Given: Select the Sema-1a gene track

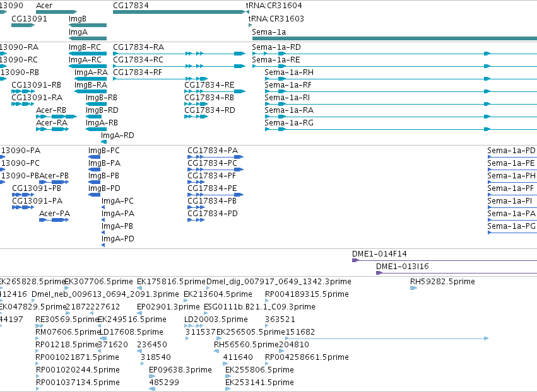Looking at the screenshot, I should [394, 38].
